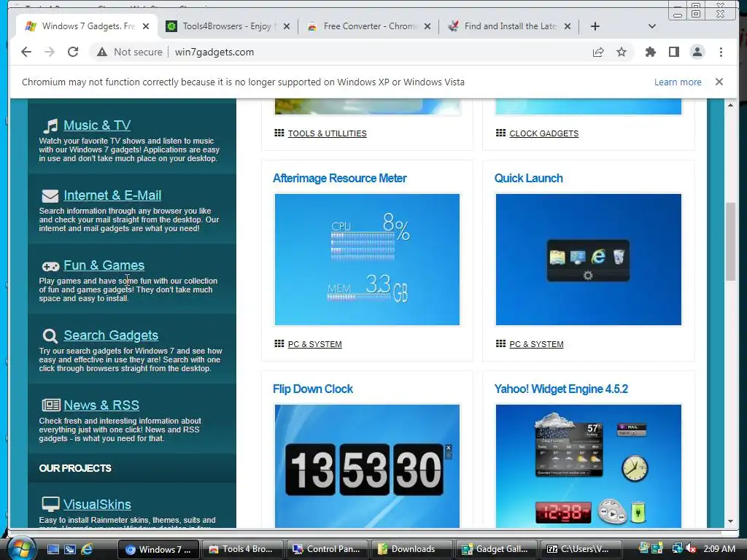
Task: Open the CLOCK GADGETS category link
Action: click(544, 133)
